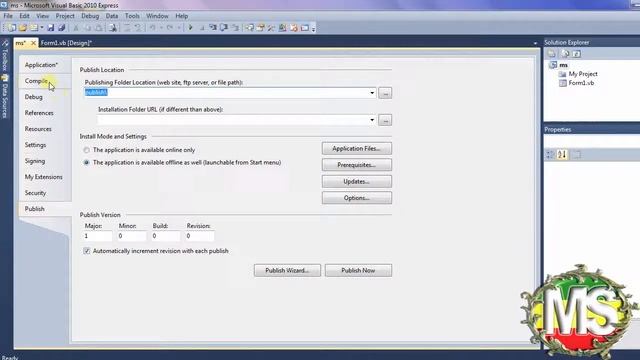Click the Immediate Window toolbar icon
Viewport: 640px width, 360px height.
click(x=304, y=28)
